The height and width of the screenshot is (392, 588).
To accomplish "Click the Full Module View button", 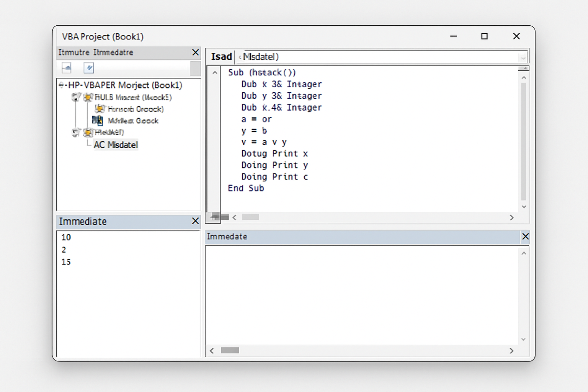I will [225, 217].
